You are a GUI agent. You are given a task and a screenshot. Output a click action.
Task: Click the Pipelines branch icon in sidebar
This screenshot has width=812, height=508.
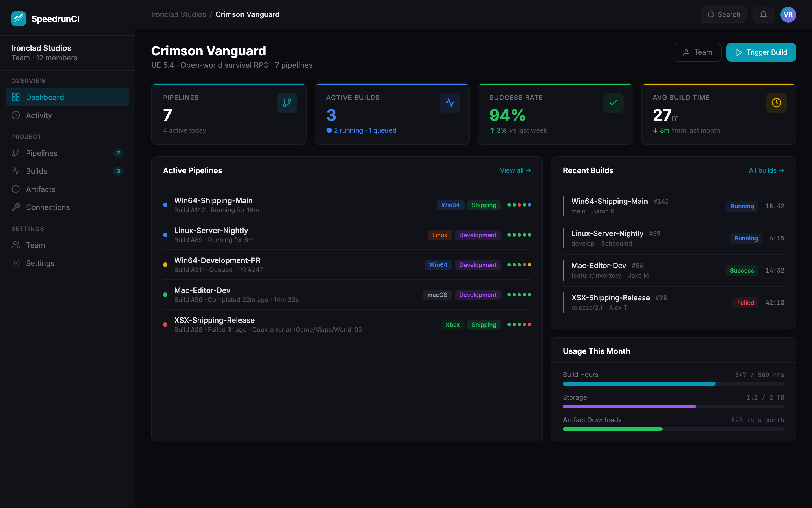(16, 153)
